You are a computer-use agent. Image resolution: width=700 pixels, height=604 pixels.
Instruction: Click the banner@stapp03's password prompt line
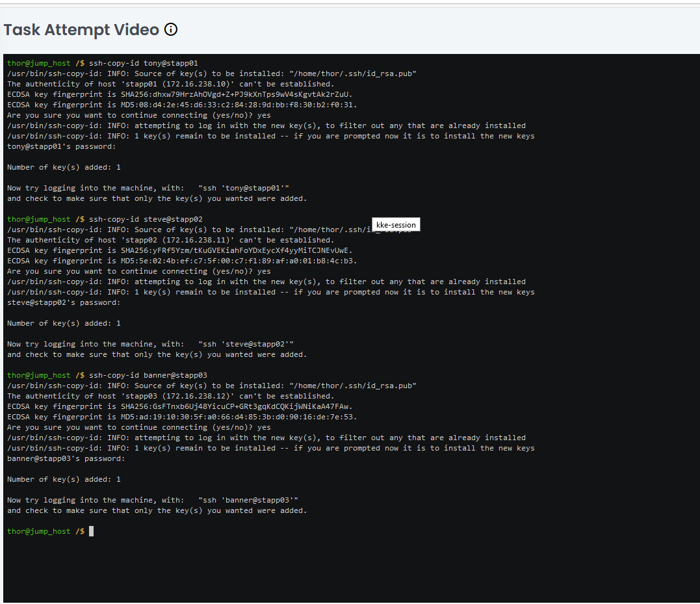click(66, 458)
